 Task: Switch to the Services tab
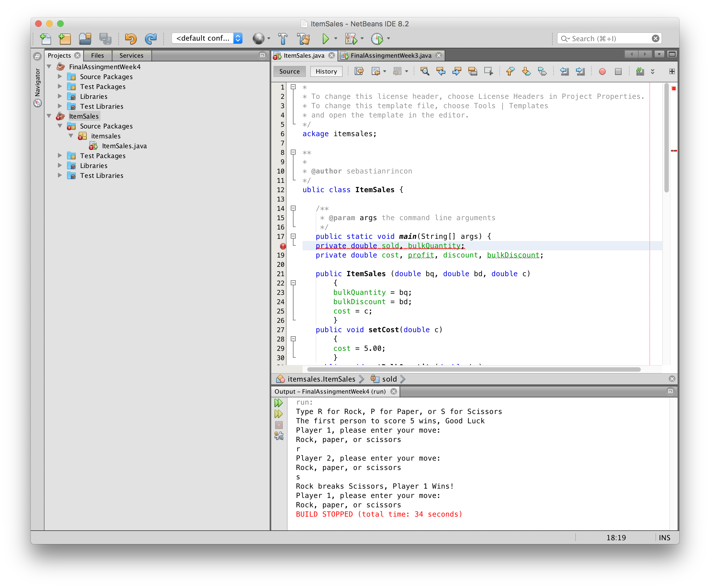point(131,55)
